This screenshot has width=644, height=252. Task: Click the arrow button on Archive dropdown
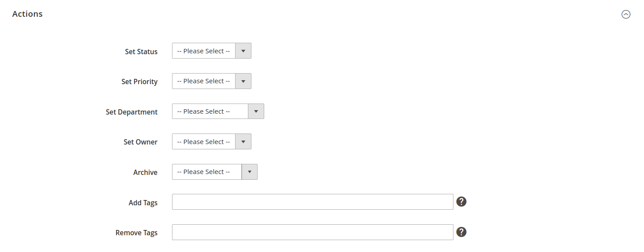pos(249,172)
